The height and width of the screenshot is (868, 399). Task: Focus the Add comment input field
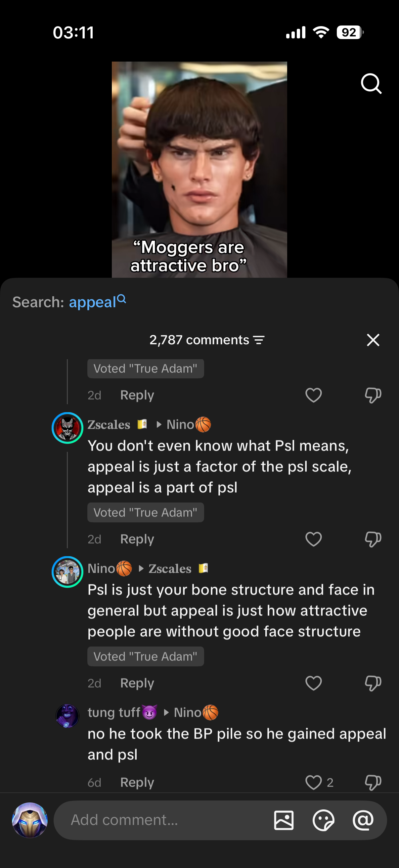click(x=162, y=820)
